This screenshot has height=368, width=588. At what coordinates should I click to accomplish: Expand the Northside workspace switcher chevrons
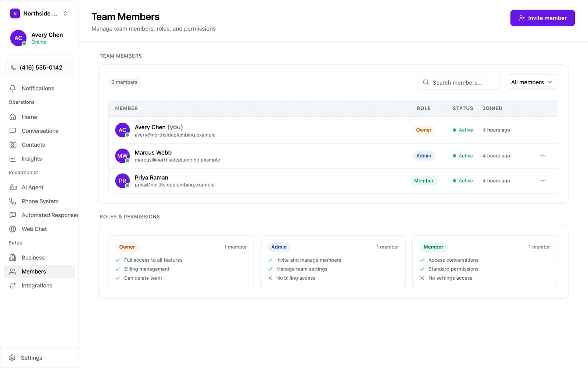[65, 14]
